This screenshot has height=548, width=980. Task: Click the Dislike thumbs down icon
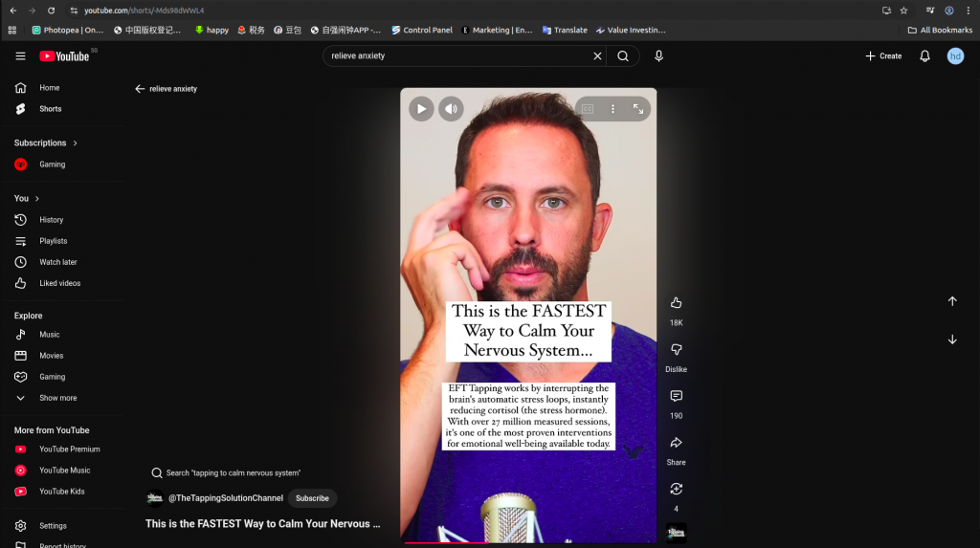click(676, 350)
